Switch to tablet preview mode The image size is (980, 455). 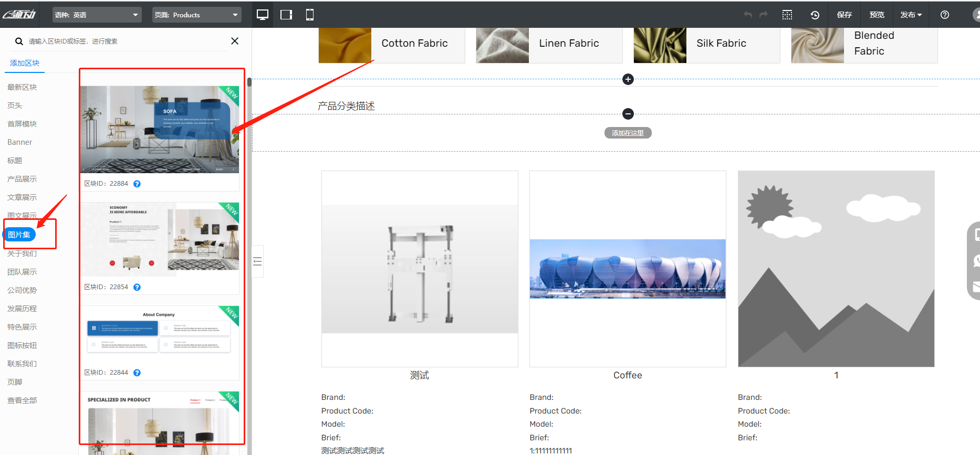click(x=286, y=15)
